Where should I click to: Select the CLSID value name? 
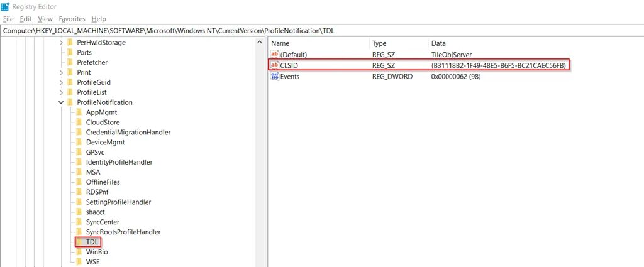coord(289,65)
